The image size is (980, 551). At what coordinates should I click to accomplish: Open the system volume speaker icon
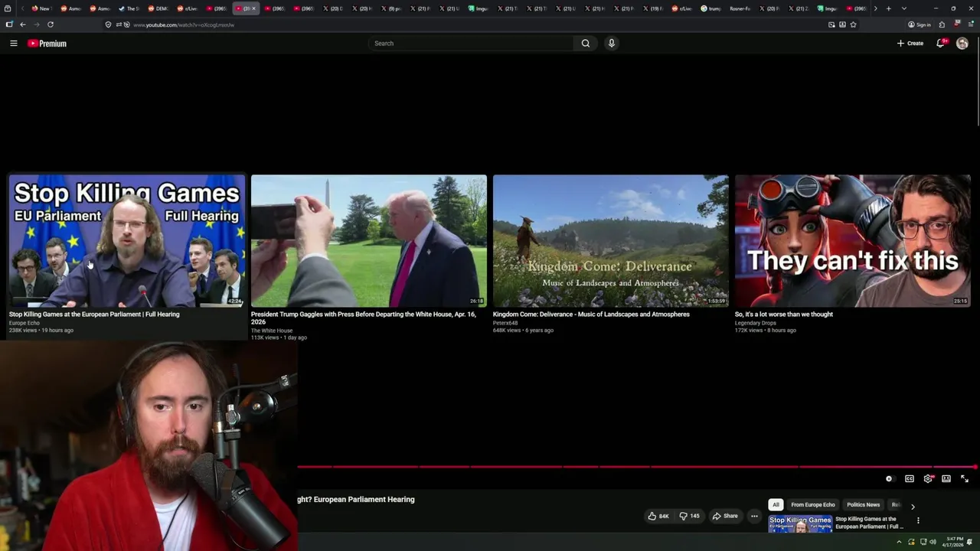click(933, 542)
